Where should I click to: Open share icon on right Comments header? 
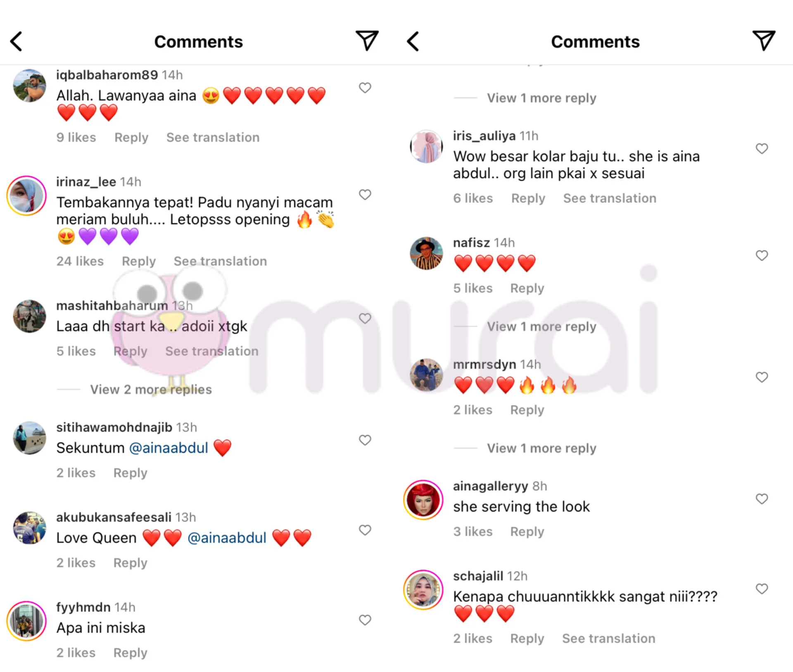[x=763, y=40]
